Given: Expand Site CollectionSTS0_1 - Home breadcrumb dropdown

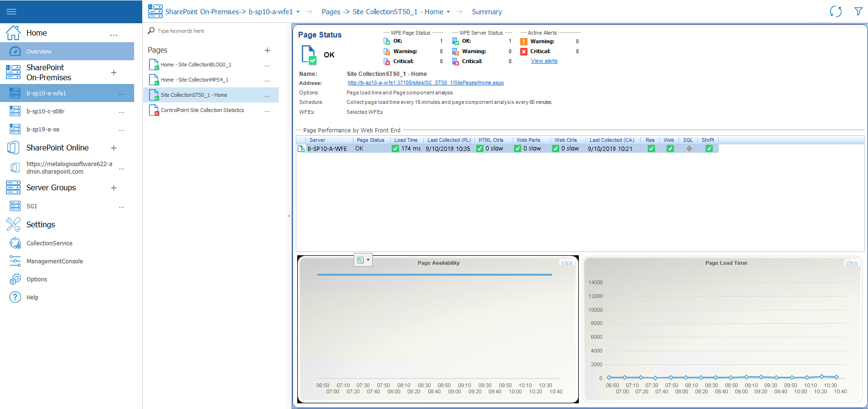Looking at the screenshot, I should pyautogui.click(x=448, y=12).
